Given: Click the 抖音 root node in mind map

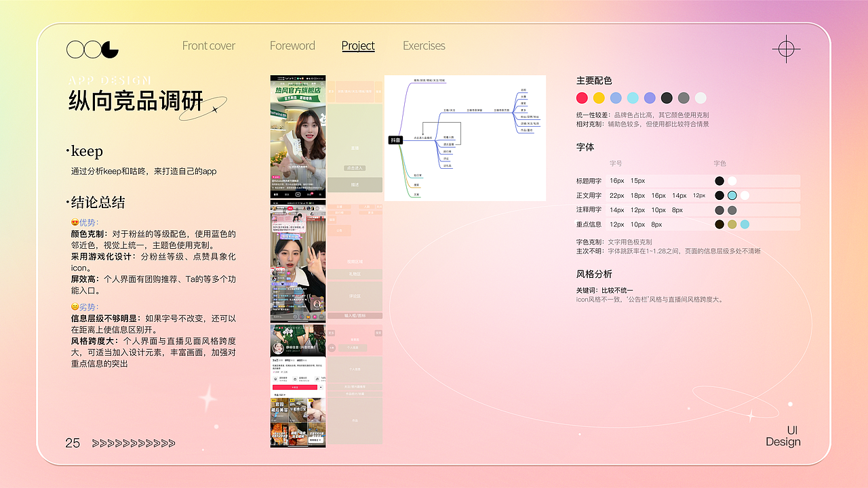Looking at the screenshot, I should click(395, 140).
